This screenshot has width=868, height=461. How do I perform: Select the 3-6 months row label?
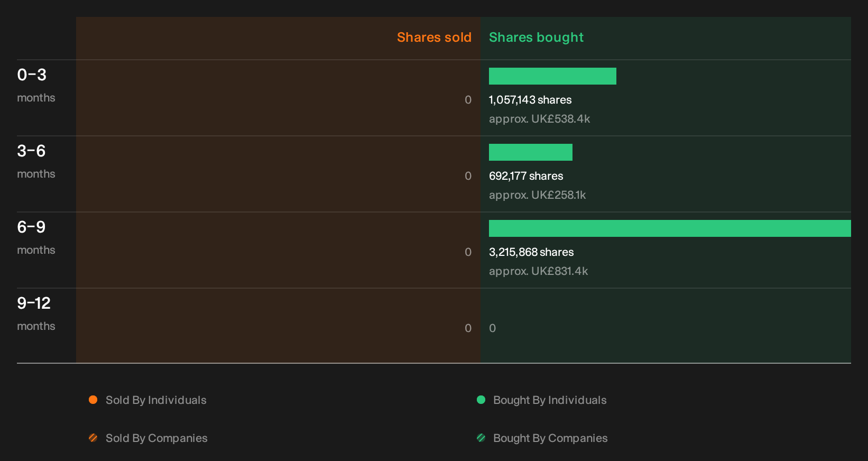click(x=36, y=161)
